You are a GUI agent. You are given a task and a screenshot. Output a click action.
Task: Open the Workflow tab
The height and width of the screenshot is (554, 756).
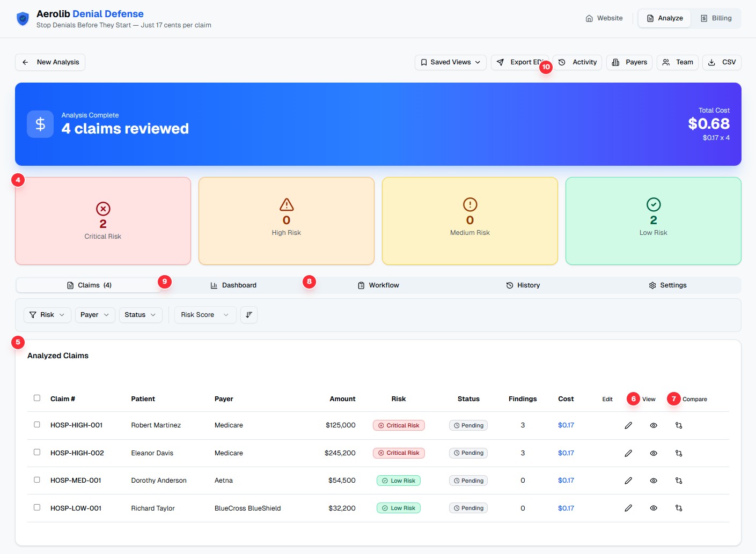tap(378, 285)
